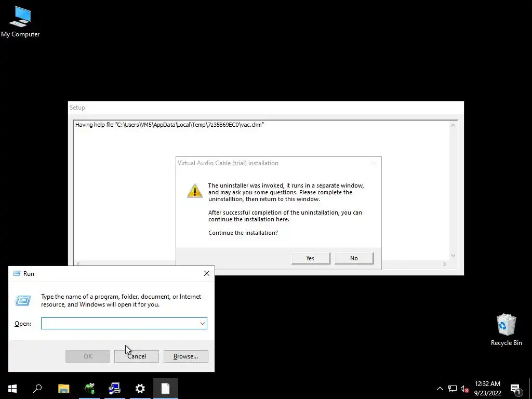Open taskbar search magnifier
The image size is (532, 399).
(x=37, y=389)
